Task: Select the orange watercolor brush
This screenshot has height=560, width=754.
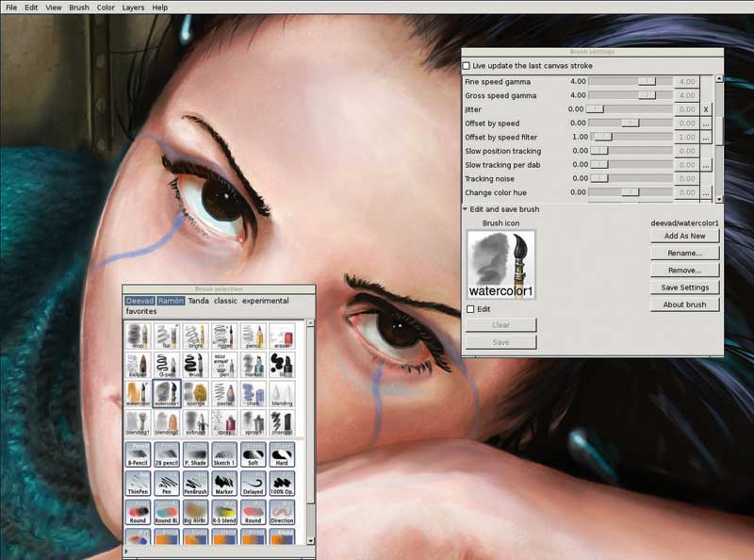Action: [138, 393]
